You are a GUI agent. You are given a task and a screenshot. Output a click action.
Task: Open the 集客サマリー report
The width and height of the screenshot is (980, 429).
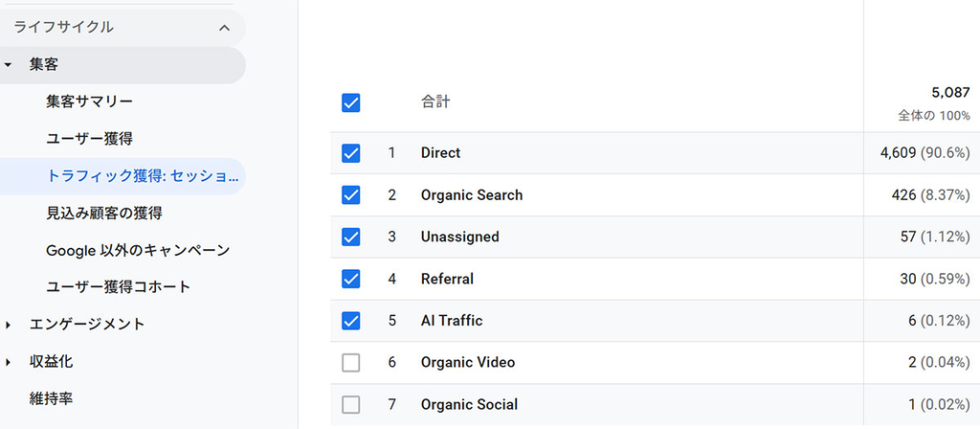(x=89, y=102)
